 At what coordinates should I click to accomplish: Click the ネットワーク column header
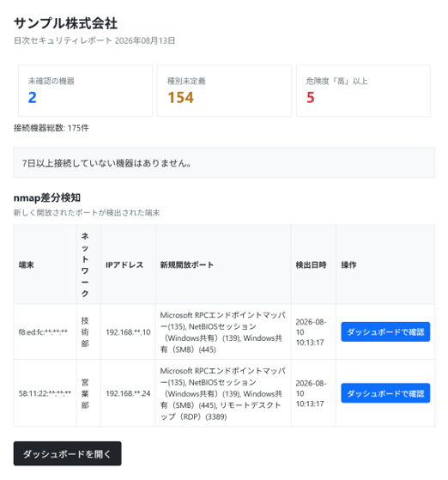pos(85,264)
